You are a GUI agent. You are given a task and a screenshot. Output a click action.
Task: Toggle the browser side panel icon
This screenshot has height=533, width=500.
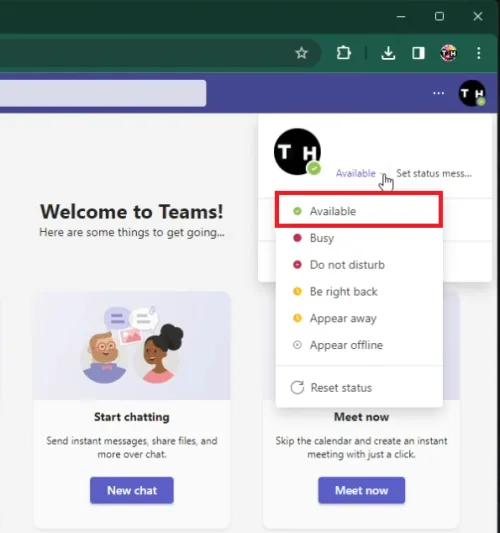point(418,53)
